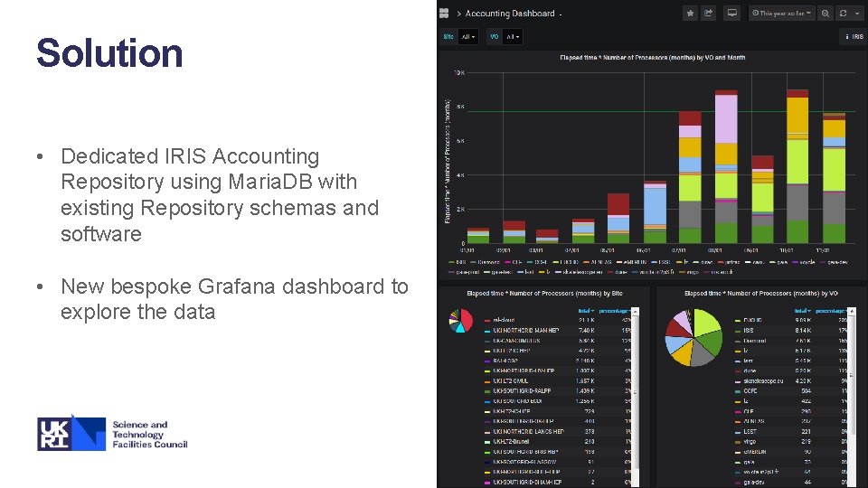Toggle the gaia-prod series in bar chart legend
This screenshot has height=488, width=868.
(x=464, y=272)
